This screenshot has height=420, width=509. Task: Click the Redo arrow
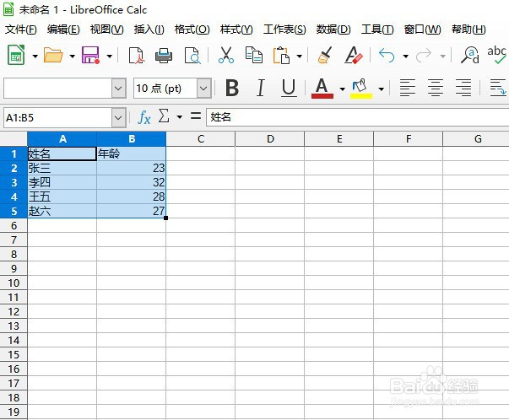(x=424, y=56)
